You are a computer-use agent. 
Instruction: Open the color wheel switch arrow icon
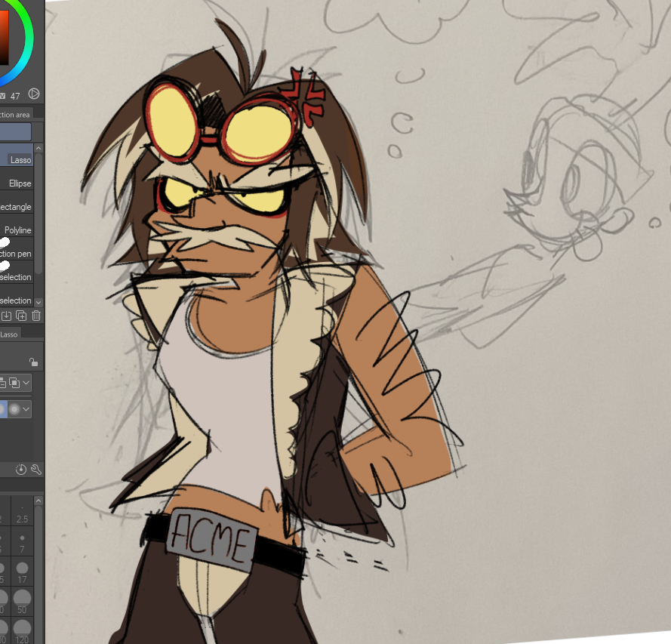pos(34,94)
